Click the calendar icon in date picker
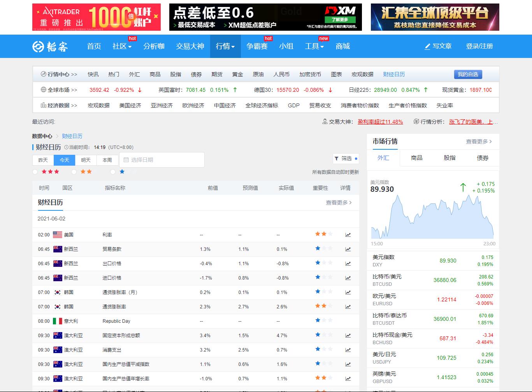 126,160
